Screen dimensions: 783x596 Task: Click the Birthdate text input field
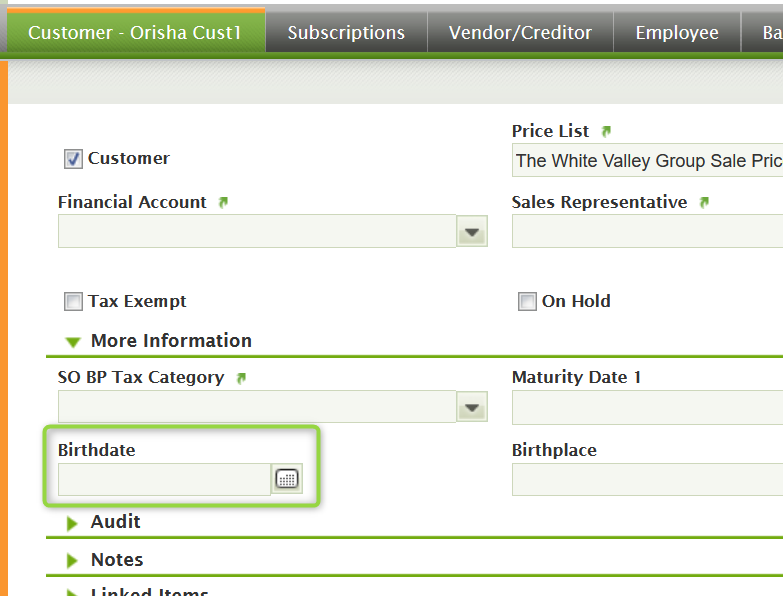pyautogui.click(x=164, y=480)
